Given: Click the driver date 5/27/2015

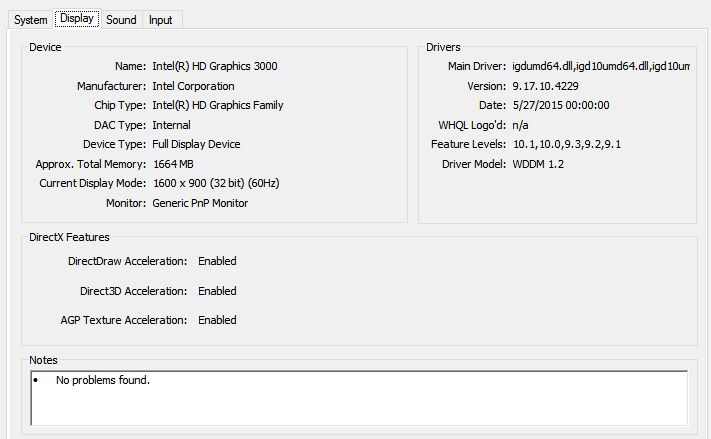Looking at the screenshot, I should [560, 105].
